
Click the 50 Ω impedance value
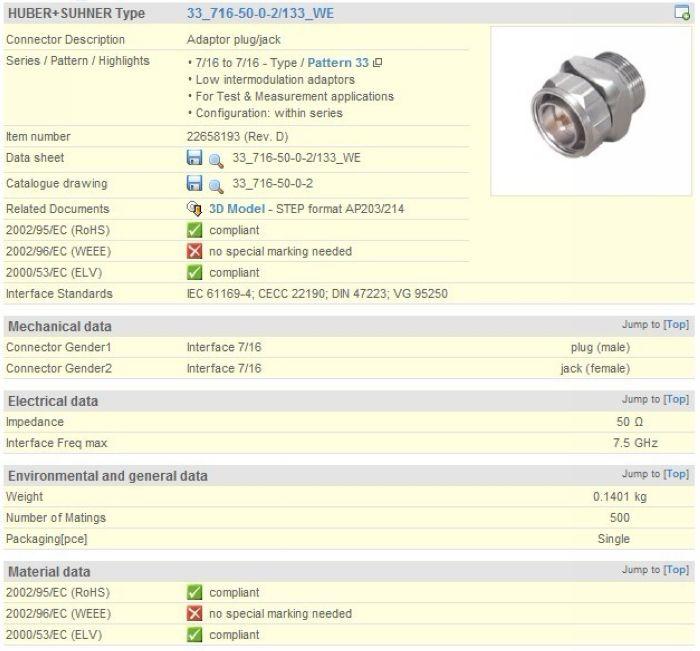click(629, 421)
